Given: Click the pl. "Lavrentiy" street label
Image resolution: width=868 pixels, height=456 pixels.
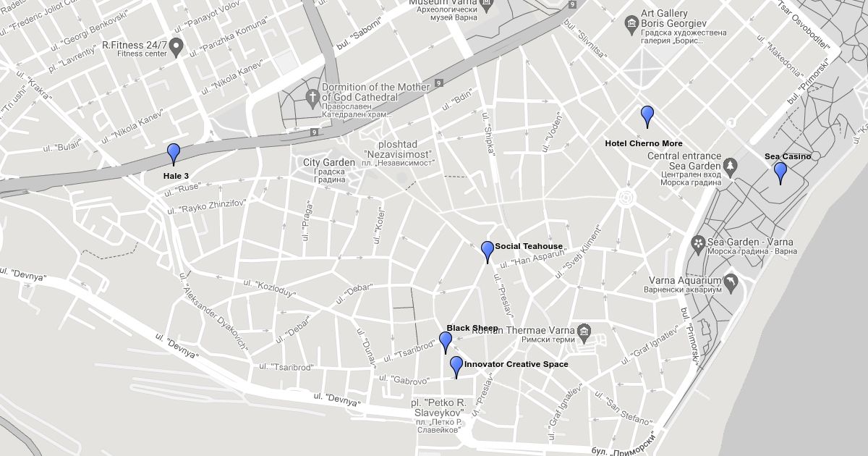Looking at the screenshot, I should (72, 61).
